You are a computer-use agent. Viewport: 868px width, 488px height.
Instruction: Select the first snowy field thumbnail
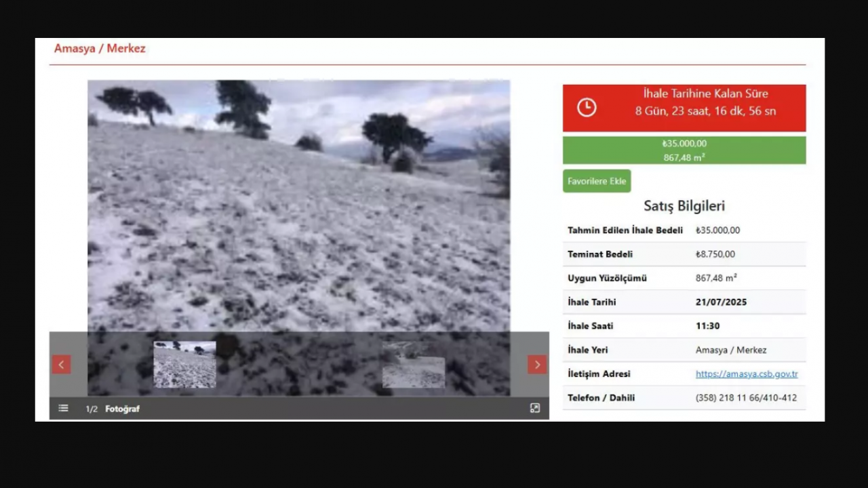[184, 365]
